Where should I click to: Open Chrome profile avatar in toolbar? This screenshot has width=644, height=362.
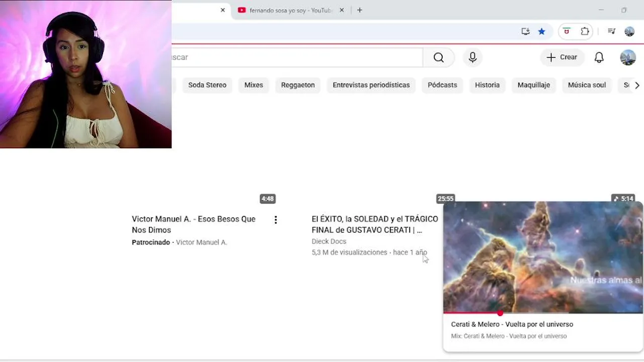point(629,31)
